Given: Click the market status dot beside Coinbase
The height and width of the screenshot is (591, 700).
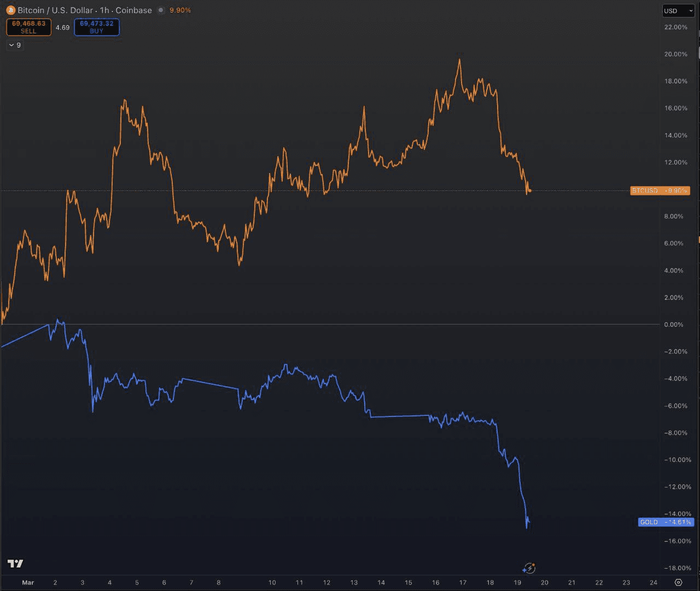Looking at the screenshot, I should click(160, 10).
